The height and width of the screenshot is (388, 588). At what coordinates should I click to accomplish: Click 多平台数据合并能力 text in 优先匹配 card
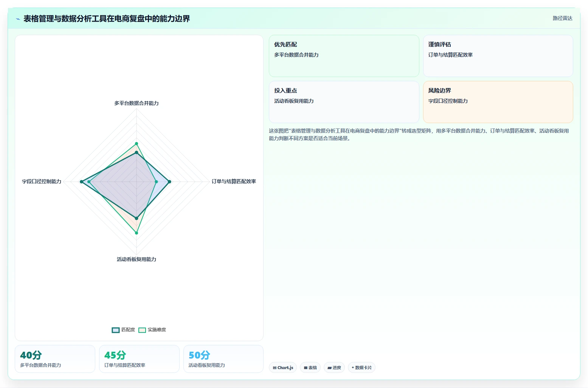pos(296,55)
